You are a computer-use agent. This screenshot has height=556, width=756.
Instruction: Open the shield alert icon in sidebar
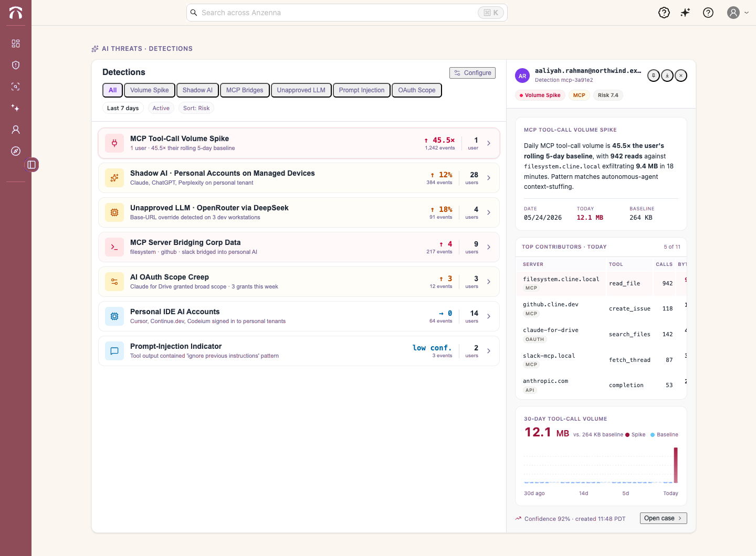[x=16, y=65]
